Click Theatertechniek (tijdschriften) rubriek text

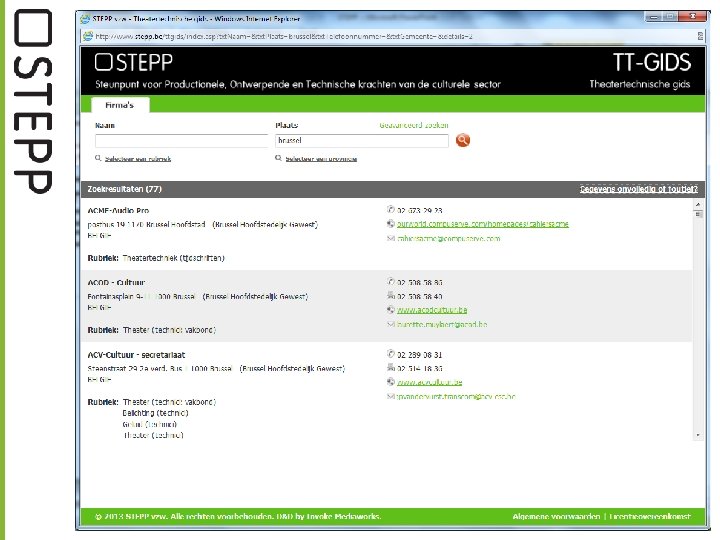point(174,258)
